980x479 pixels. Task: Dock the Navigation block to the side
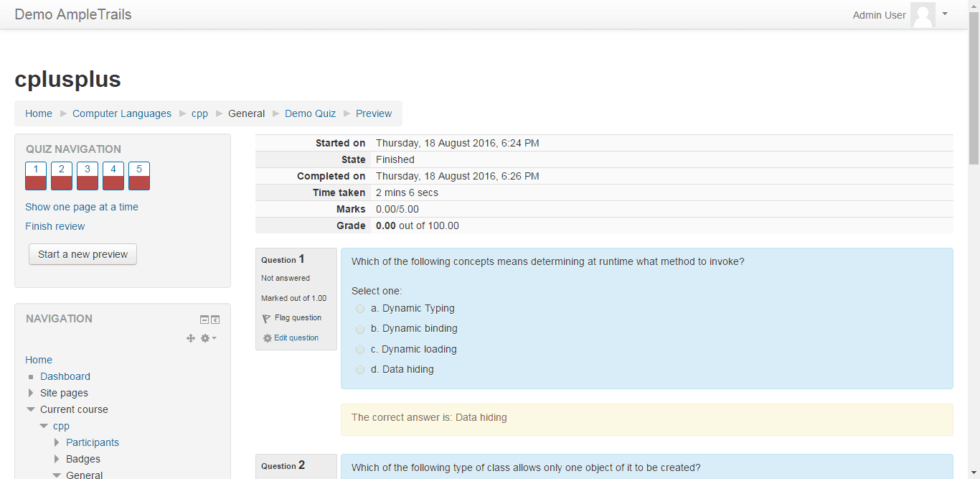pos(215,320)
